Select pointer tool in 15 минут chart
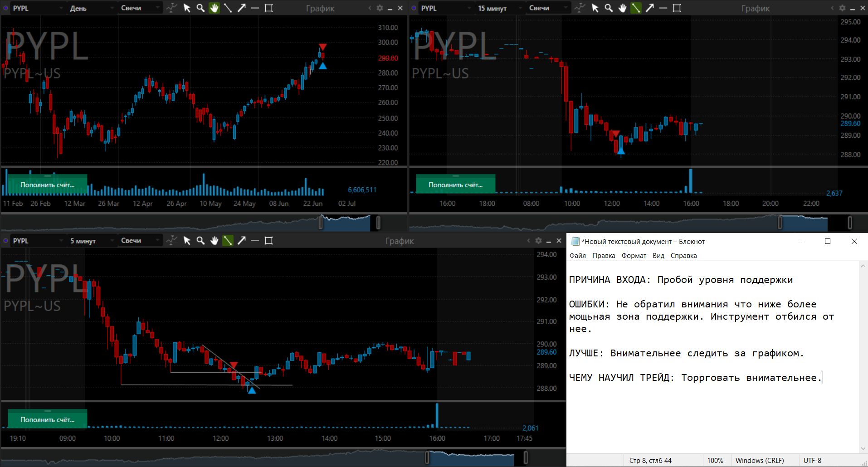Image resolution: width=868 pixels, height=467 pixels. point(595,8)
